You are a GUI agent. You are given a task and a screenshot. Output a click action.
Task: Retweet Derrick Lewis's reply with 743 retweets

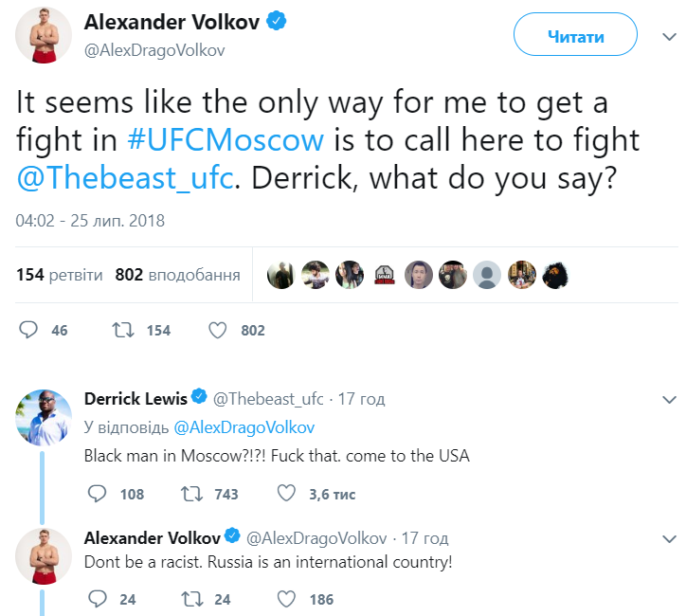pyautogui.click(x=190, y=494)
